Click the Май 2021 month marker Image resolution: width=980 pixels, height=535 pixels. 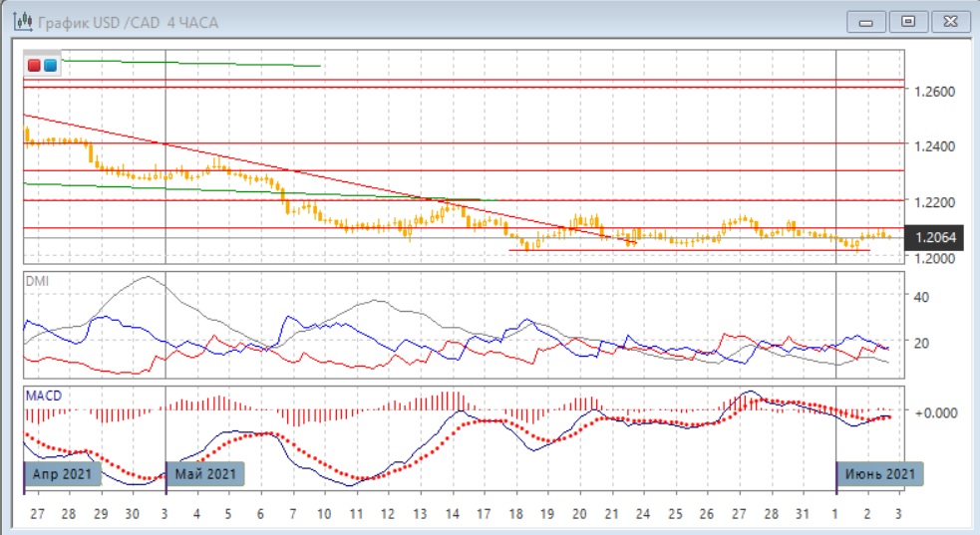pos(204,474)
